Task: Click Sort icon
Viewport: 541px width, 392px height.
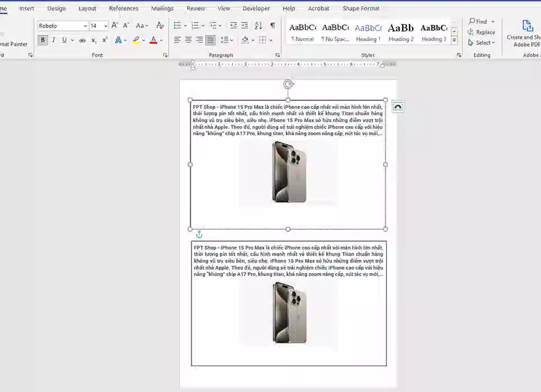Action: tap(259, 25)
